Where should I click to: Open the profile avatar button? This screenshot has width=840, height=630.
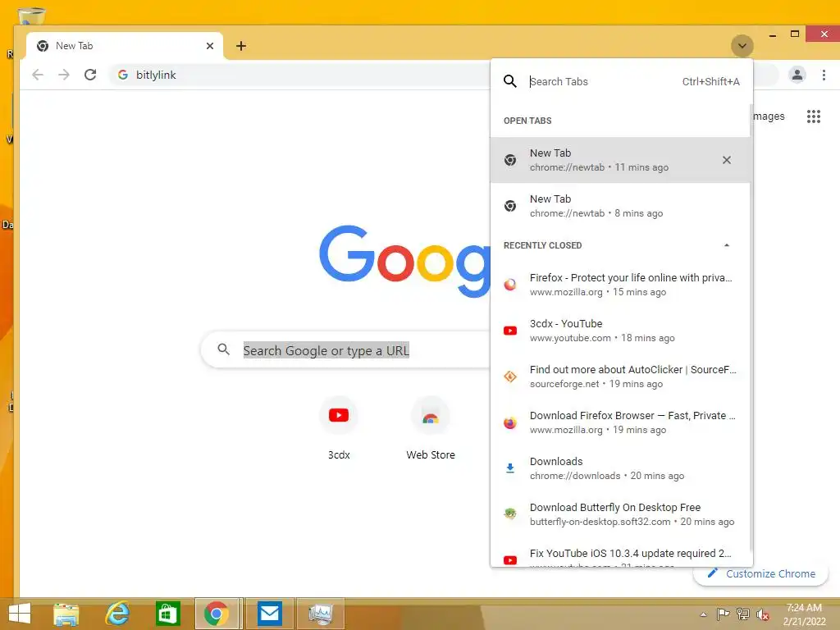(x=797, y=75)
